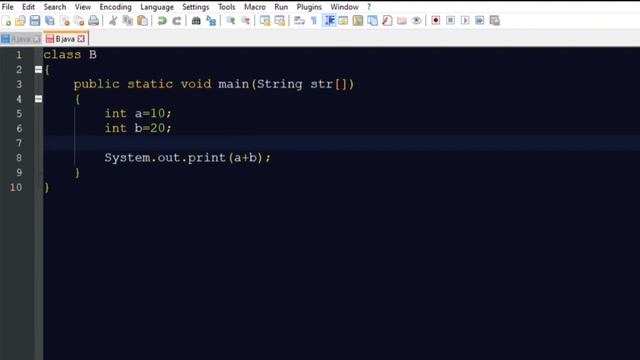Click the Open file folder icon

pos(20,20)
